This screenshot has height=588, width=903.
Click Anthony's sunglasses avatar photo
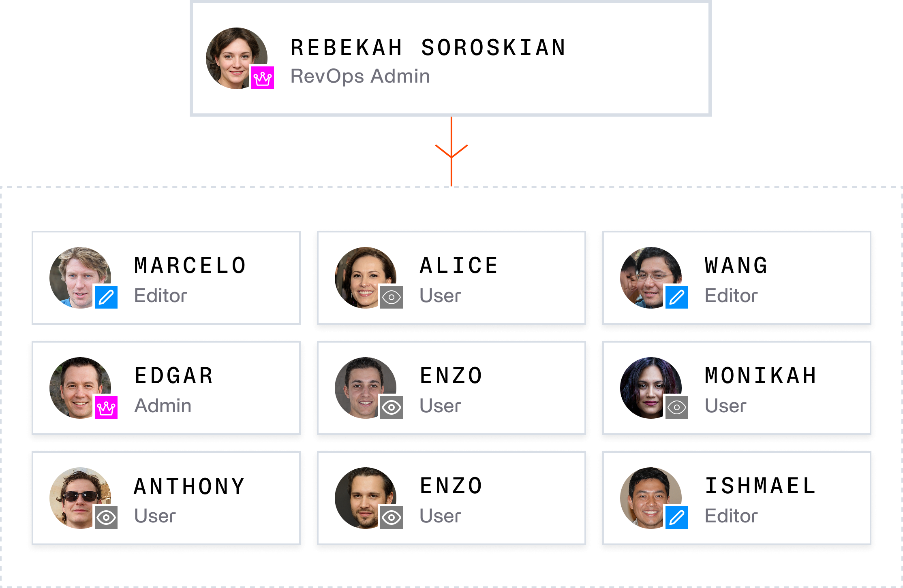[80, 498]
